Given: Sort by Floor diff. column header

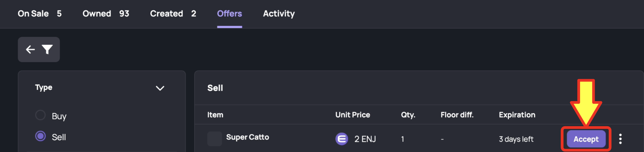Looking at the screenshot, I should click(457, 115).
